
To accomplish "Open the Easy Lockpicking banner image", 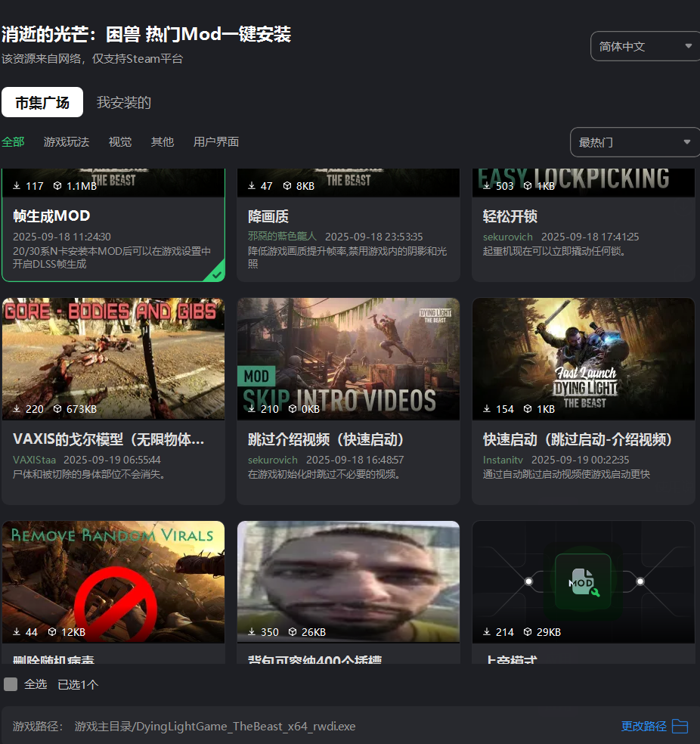I will tap(584, 183).
